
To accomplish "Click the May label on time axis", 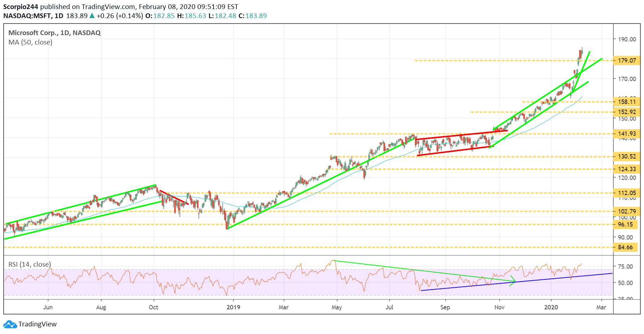I will click(337, 307).
